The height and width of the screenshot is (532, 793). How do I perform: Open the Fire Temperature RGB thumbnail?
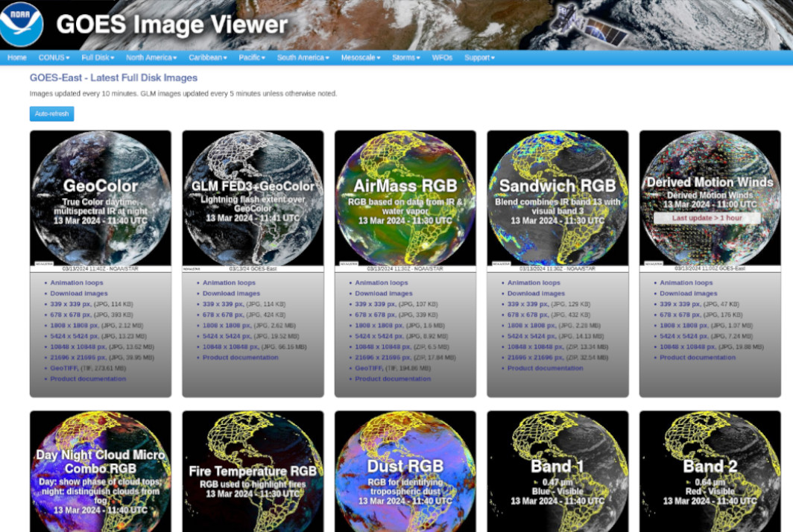[253, 472]
